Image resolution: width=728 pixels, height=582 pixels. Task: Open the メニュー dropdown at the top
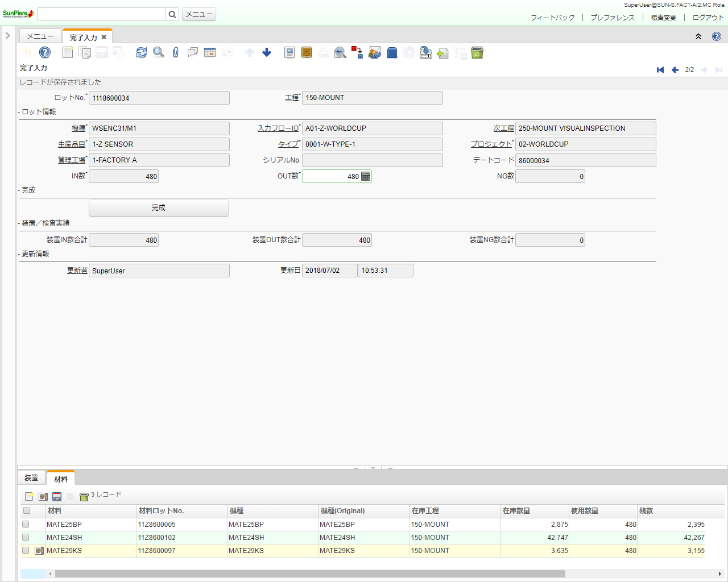coord(198,14)
